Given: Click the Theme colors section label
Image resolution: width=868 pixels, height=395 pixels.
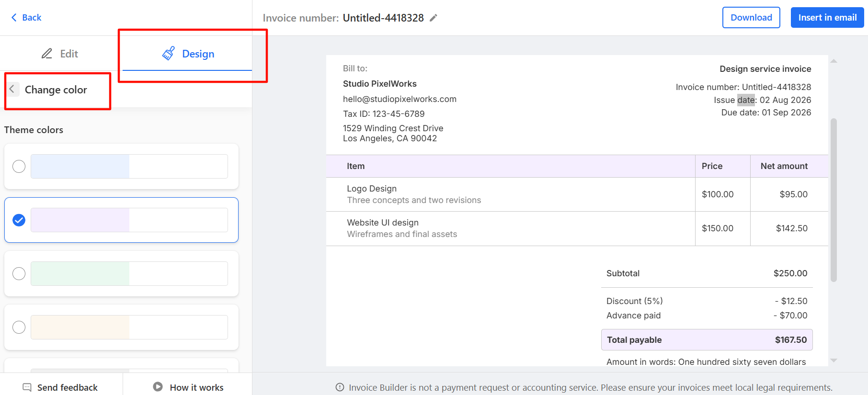Looking at the screenshot, I should [34, 130].
